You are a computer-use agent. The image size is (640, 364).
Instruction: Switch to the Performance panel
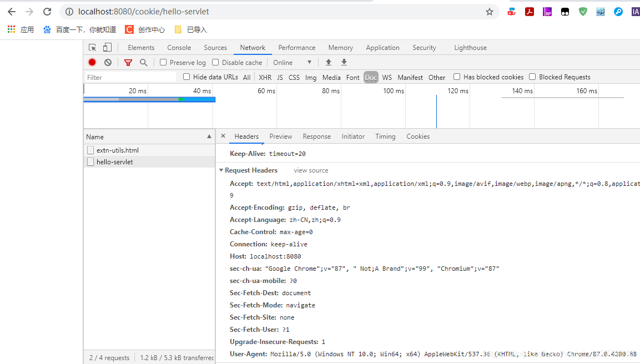tap(297, 48)
